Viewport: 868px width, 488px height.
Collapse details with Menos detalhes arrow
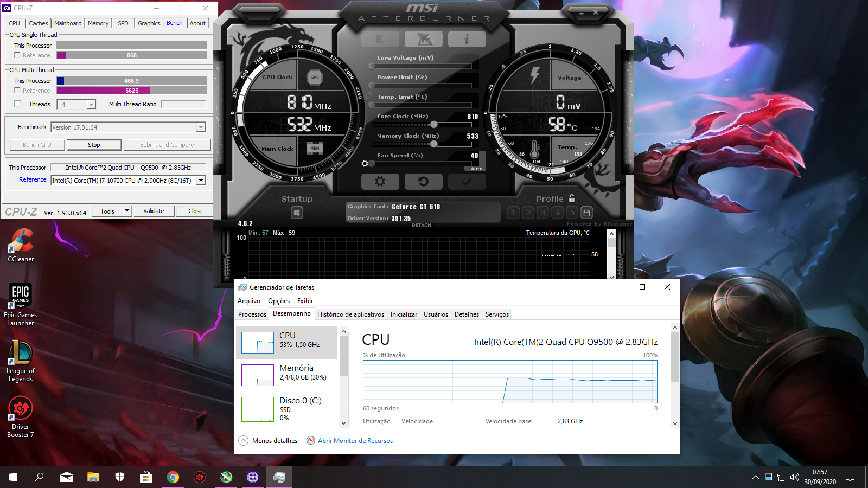click(244, 441)
